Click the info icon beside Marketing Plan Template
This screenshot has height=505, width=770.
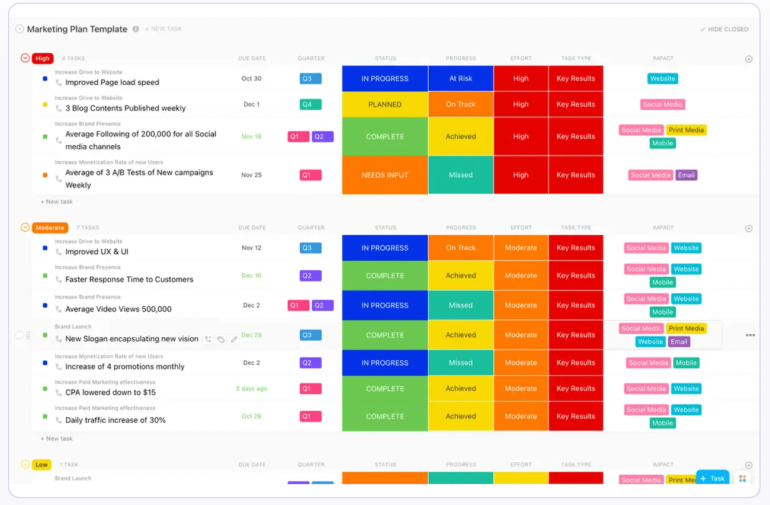136,29
